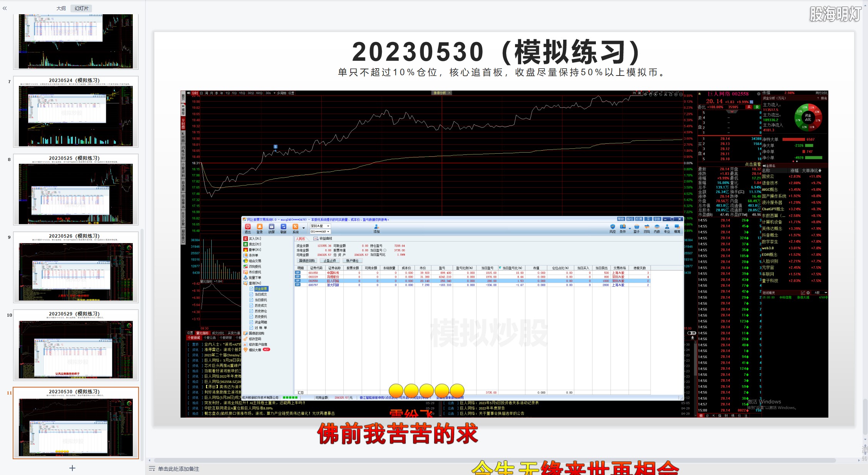Viewport: 868px width, 475px height.
Task: Open 组合交易 portfolio trading entry
Action: (x=253, y=261)
